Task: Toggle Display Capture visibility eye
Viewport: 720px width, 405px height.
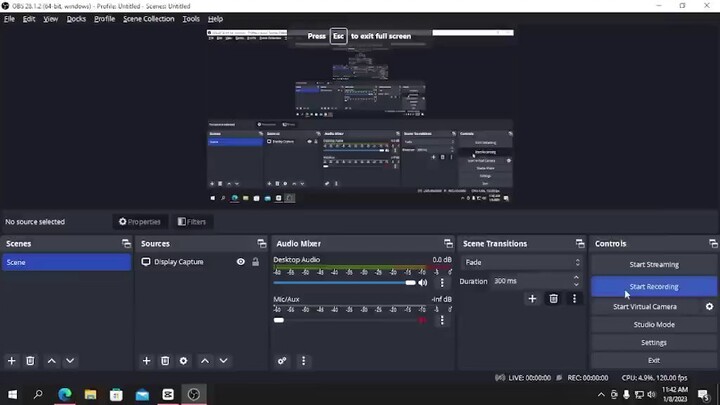Action: tap(241, 262)
